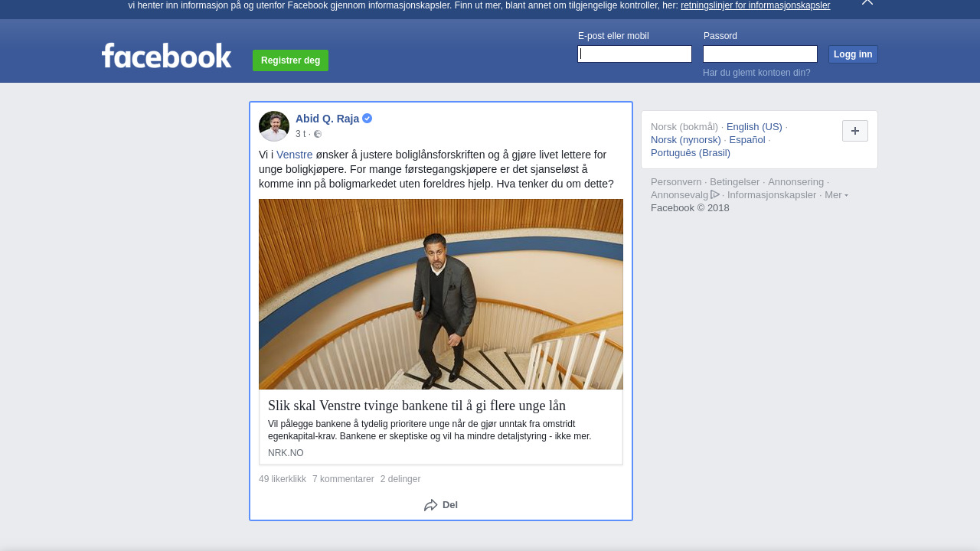Open Abid Q. Raja's profile picture
The height and width of the screenshot is (551, 980).
(274, 126)
